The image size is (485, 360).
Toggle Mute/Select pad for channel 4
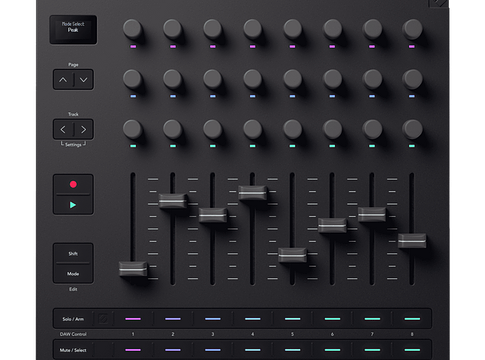point(253,350)
